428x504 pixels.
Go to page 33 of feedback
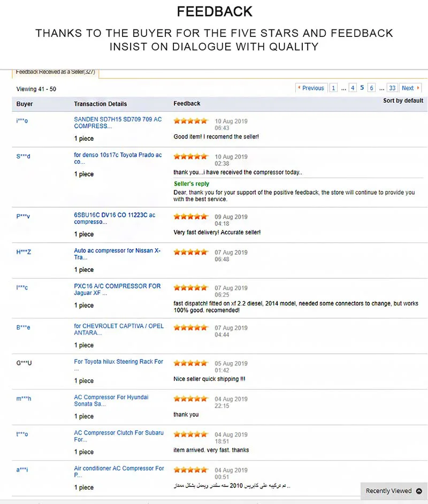392,88
